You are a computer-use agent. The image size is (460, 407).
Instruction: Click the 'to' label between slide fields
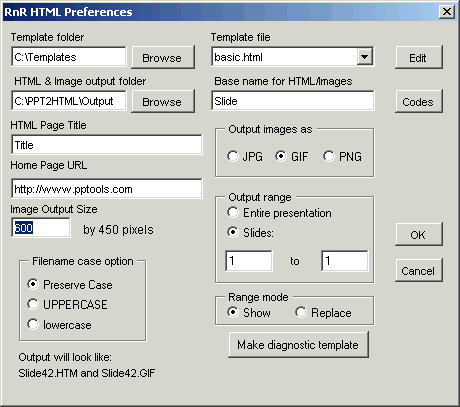pos(295,261)
